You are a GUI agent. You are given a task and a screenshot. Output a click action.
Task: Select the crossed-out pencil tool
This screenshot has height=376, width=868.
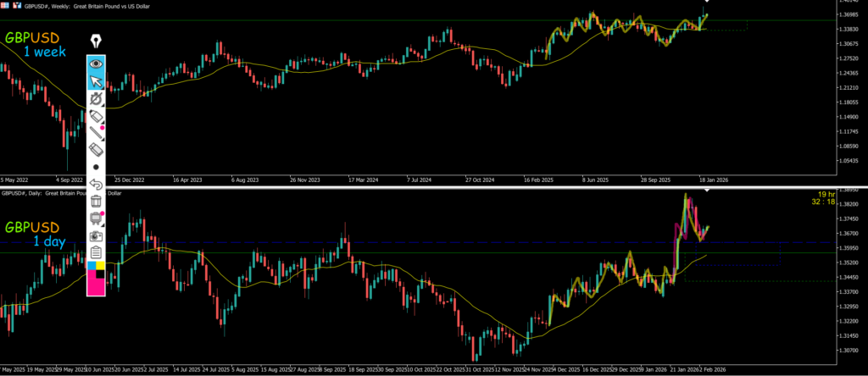point(97,100)
